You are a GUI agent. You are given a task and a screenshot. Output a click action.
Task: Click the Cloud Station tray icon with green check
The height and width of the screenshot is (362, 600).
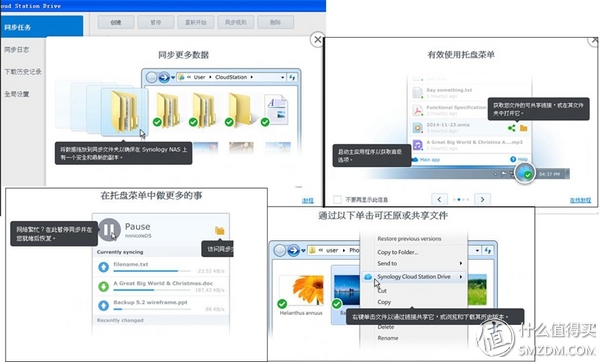tap(525, 173)
